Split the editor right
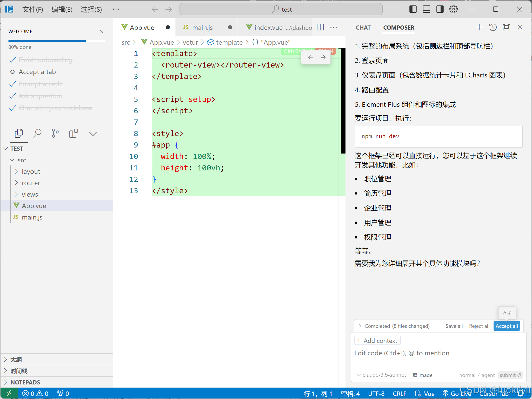 click(320, 27)
